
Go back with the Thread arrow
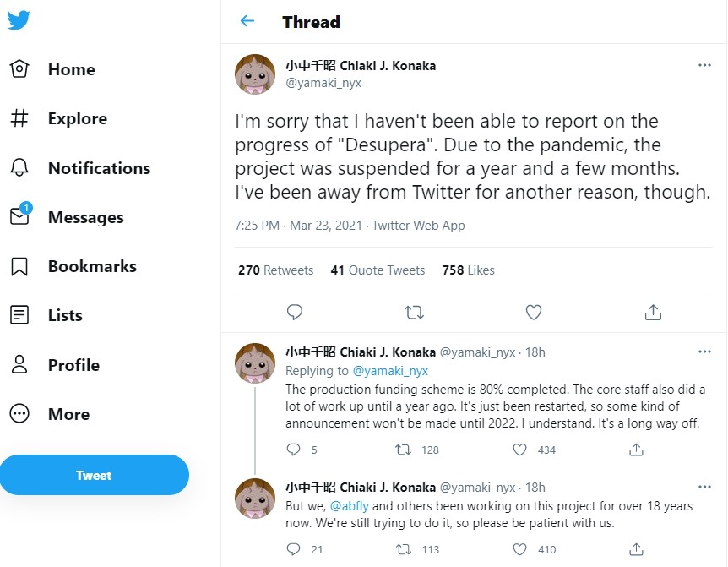247,22
